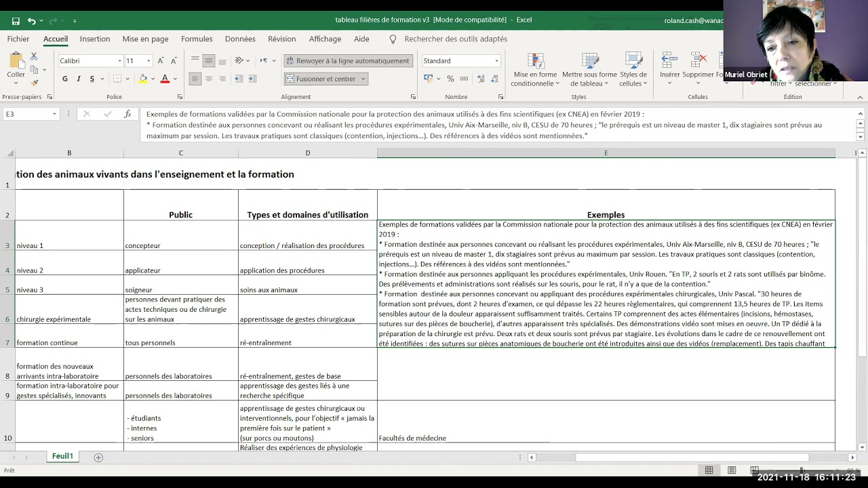
Task: Open Mise en forme conditionnelle menu
Action: (535, 70)
